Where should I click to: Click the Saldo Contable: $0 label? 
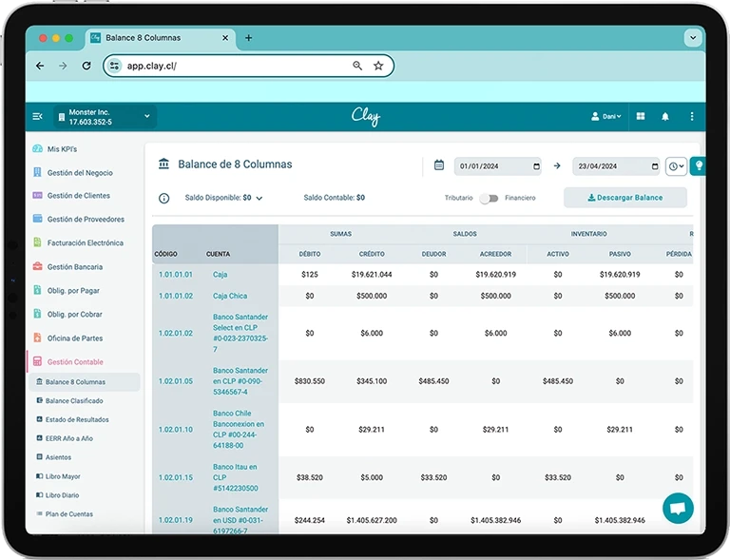tap(335, 198)
